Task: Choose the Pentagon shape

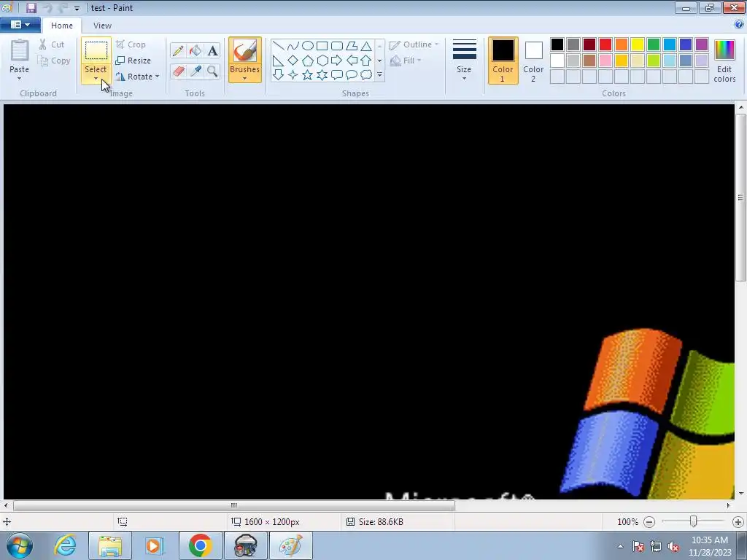Action: (x=308, y=61)
